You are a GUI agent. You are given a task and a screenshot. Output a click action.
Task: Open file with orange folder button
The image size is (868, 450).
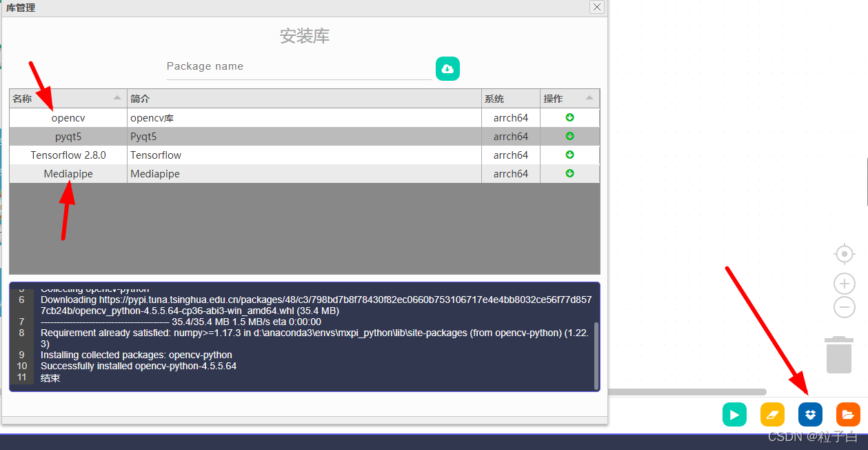tap(848, 414)
